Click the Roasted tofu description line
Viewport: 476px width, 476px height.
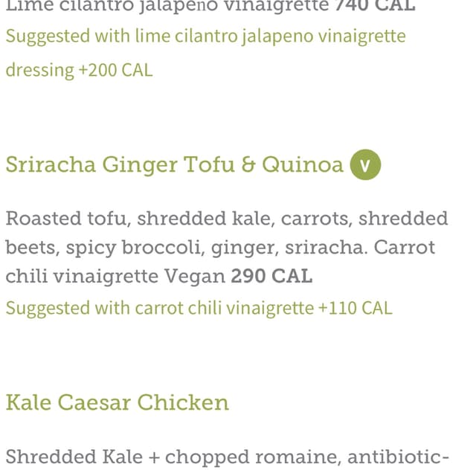coord(227,218)
